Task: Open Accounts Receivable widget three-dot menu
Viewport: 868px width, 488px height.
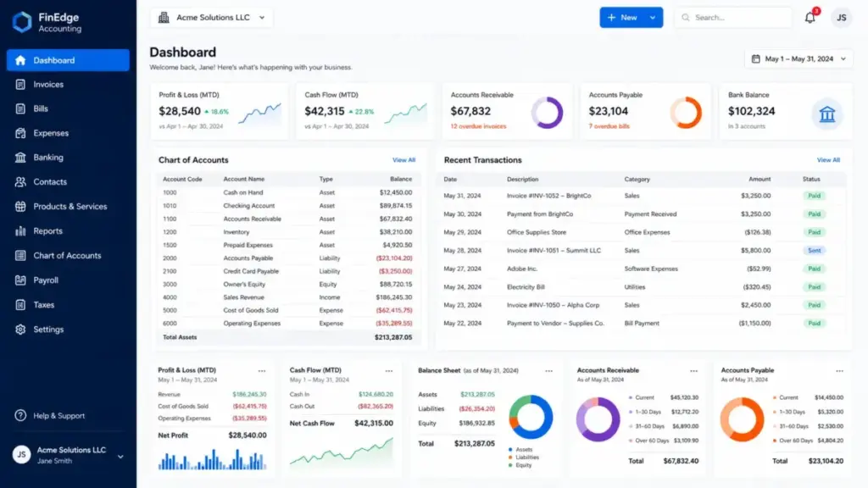Action: point(693,371)
